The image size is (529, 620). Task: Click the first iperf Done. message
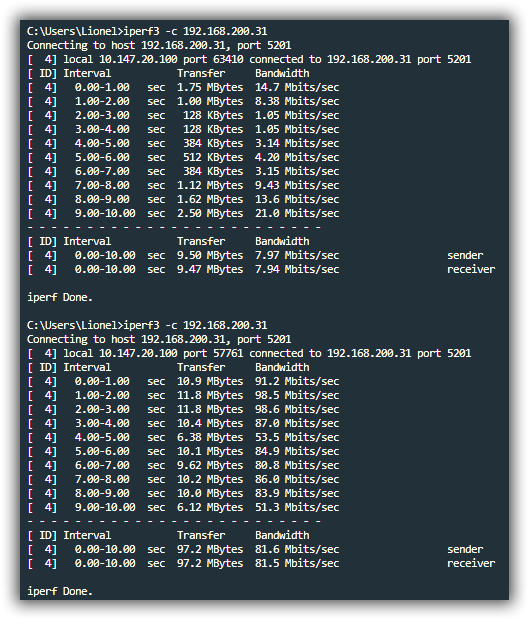pyautogui.click(x=60, y=297)
